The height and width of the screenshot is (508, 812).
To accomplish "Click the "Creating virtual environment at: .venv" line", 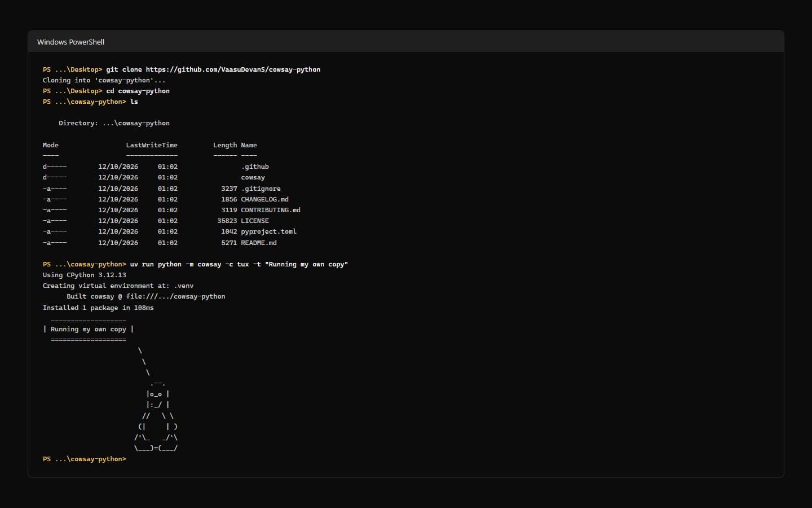I will point(118,286).
